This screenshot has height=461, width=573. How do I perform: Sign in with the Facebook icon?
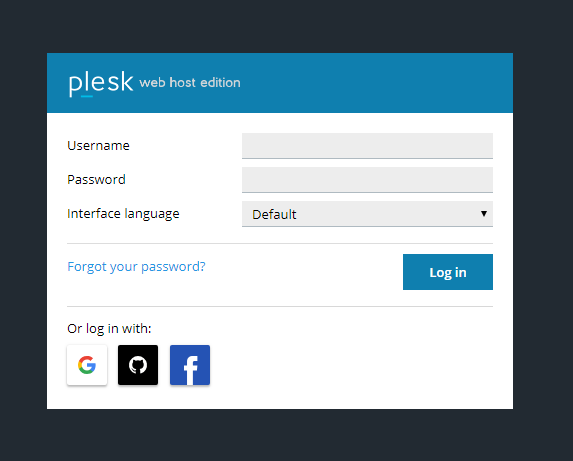pyautogui.click(x=190, y=365)
